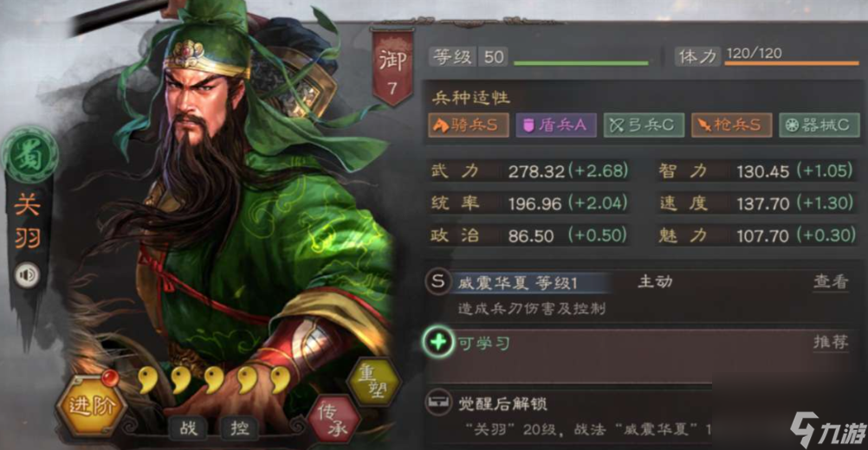Select the 骑兵S cavalry aptitude tag

pyautogui.click(x=469, y=125)
